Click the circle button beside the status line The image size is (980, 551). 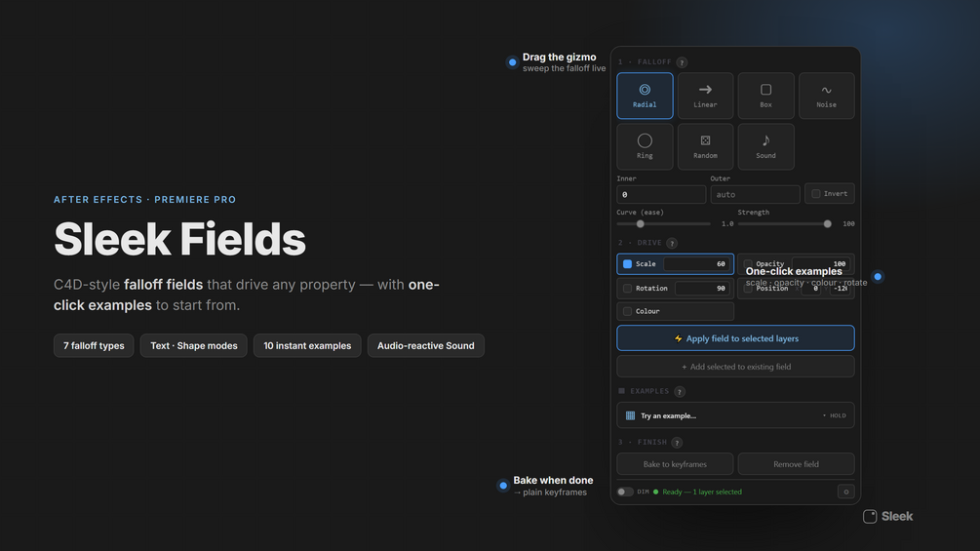846,492
